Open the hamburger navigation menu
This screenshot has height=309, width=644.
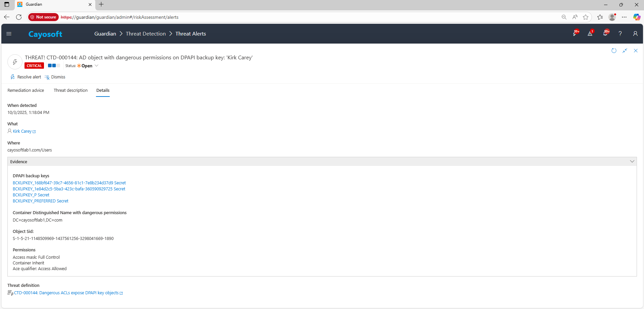click(9, 34)
